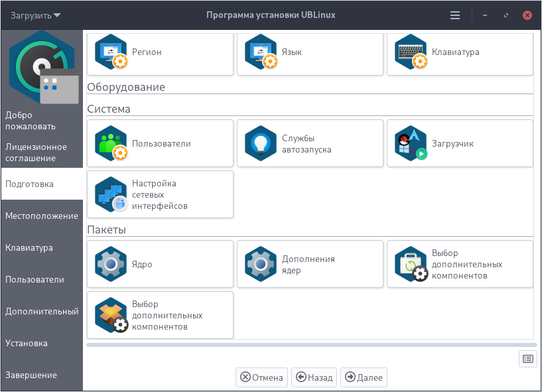
Task: Expand the Загрузить dropdown menu
Action: pyautogui.click(x=36, y=15)
